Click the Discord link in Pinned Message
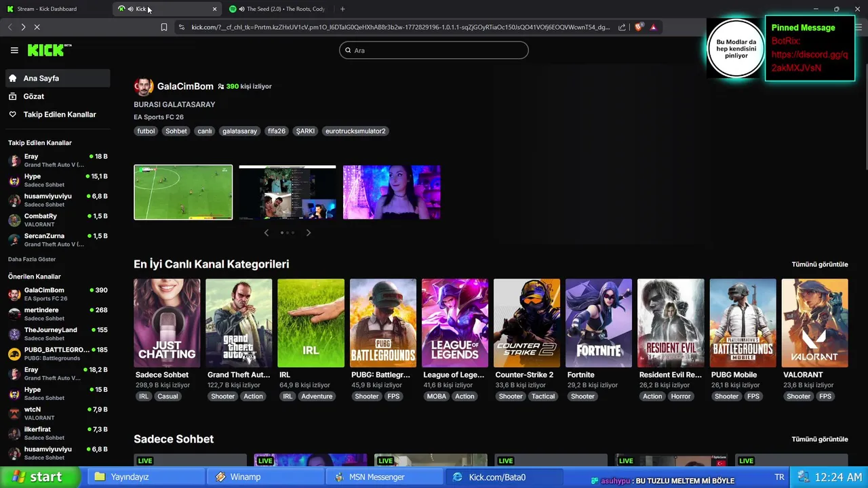 [810, 61]
